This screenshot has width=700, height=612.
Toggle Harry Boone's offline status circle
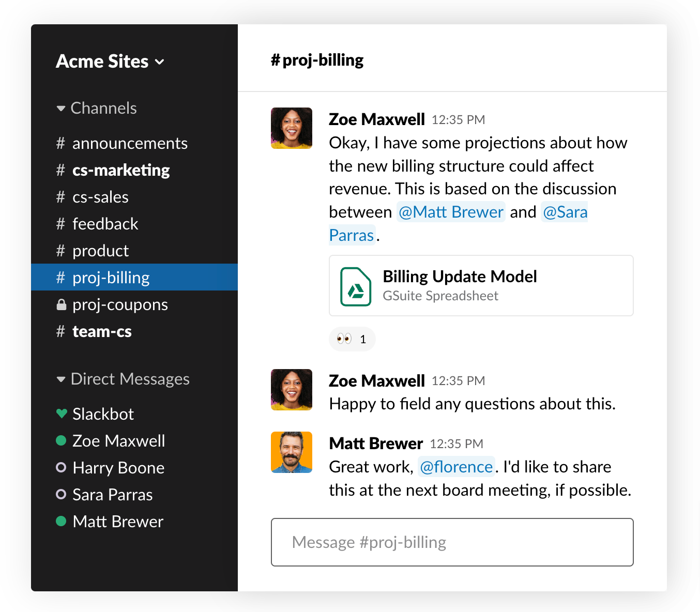pos(60,468)
